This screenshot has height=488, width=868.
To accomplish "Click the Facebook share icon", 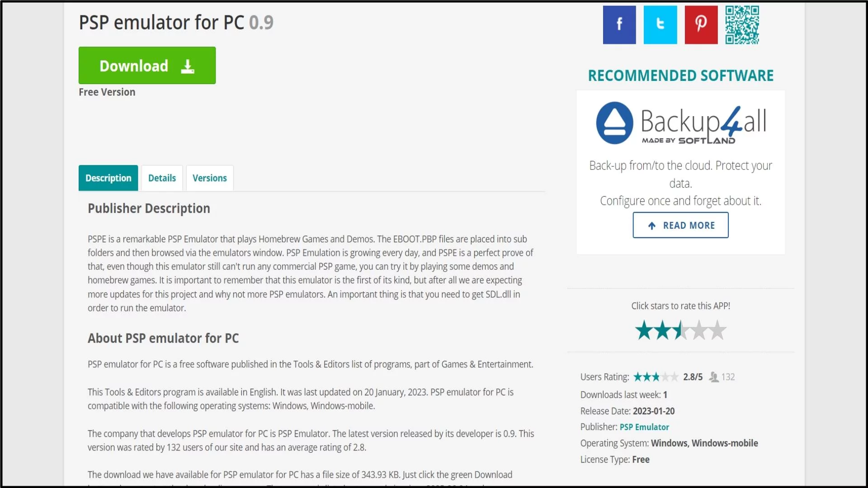I will click(620, 25).
